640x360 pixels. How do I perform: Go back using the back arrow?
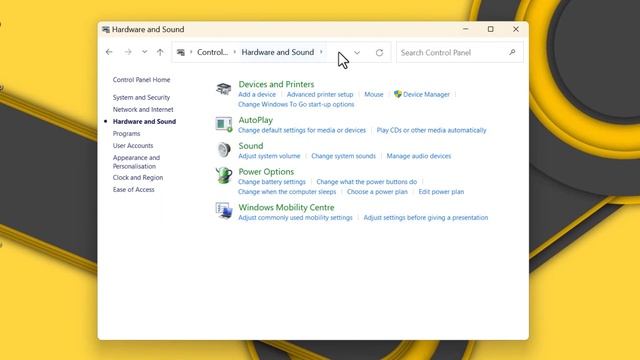pyautogui.click(x=109, y=52)
